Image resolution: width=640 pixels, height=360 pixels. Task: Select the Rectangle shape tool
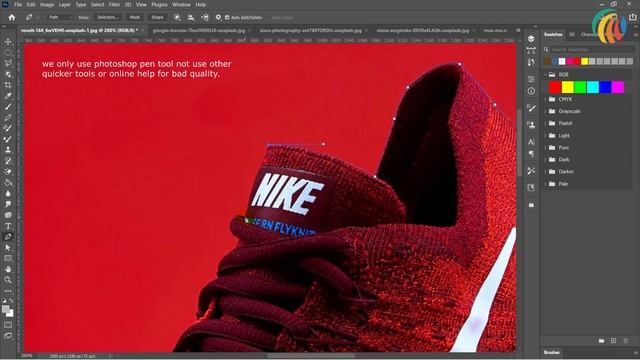click(x=8, y=258)
